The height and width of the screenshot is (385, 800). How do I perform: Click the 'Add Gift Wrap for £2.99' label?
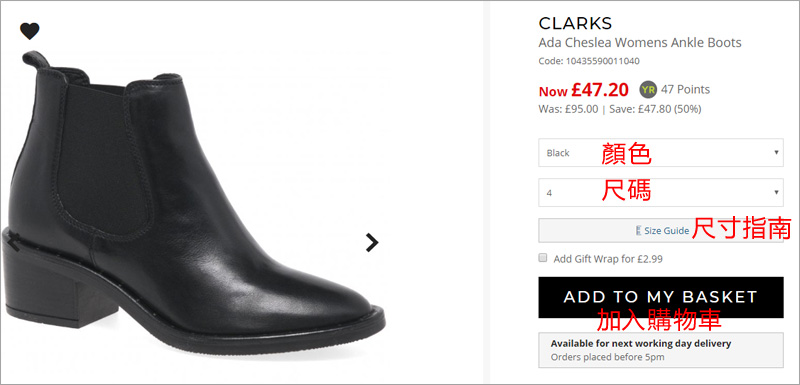click(x=608, y=259)
